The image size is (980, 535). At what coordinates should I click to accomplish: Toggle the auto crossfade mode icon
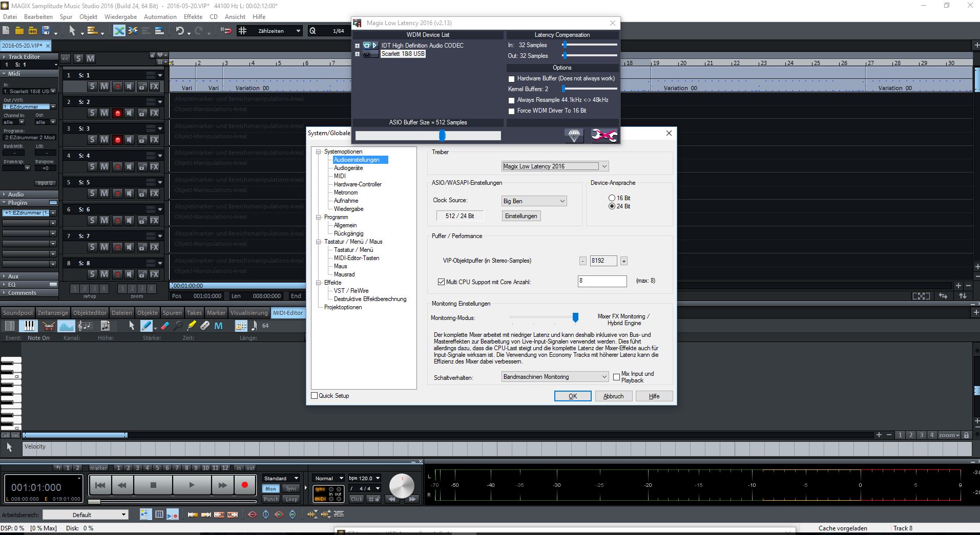pyautogui.click(x=119, y=31)
